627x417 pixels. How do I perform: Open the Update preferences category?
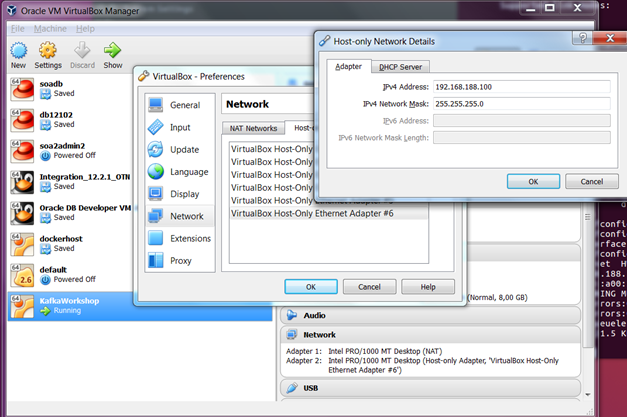(x=180, y=150)
